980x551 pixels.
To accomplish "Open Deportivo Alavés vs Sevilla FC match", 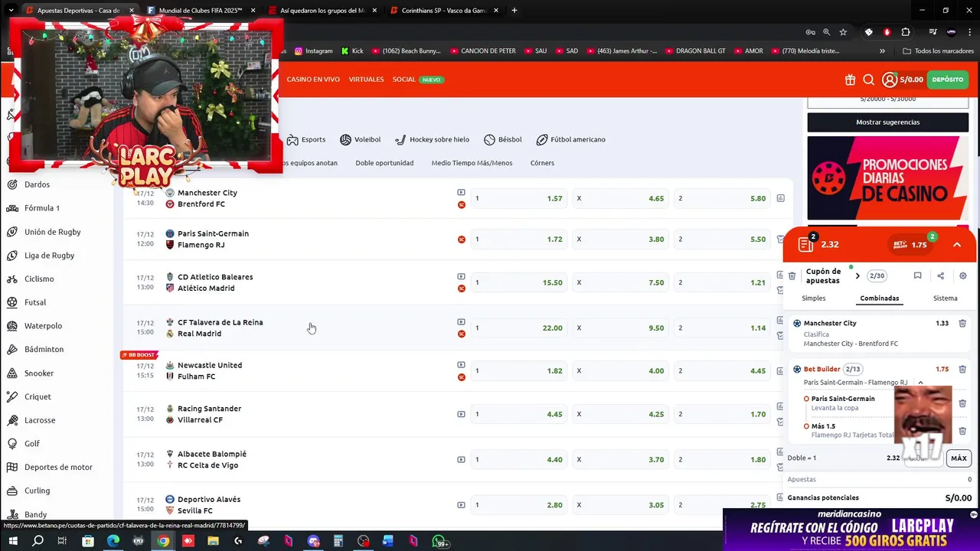I will [209, 505].
